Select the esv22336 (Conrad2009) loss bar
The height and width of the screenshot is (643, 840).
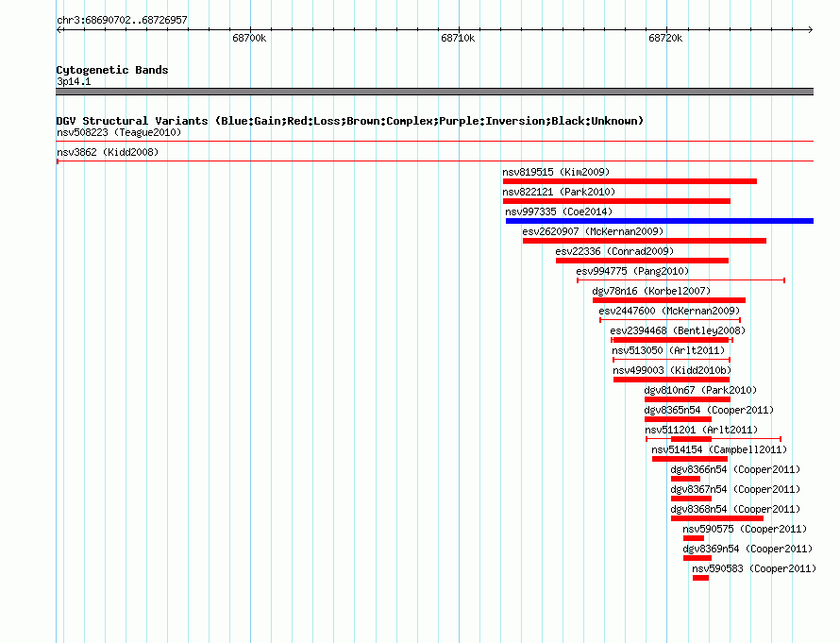coord(643,261)
